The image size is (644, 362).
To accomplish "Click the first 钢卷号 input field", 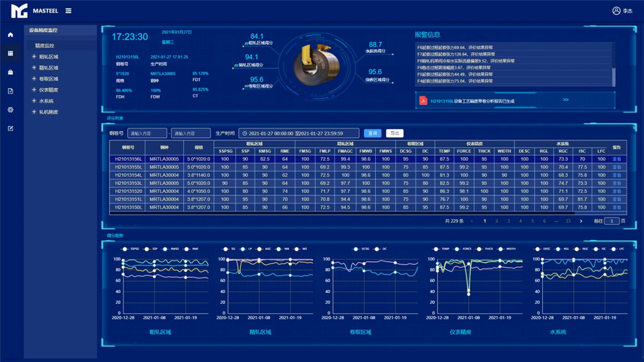I will [x=147, y=133].
